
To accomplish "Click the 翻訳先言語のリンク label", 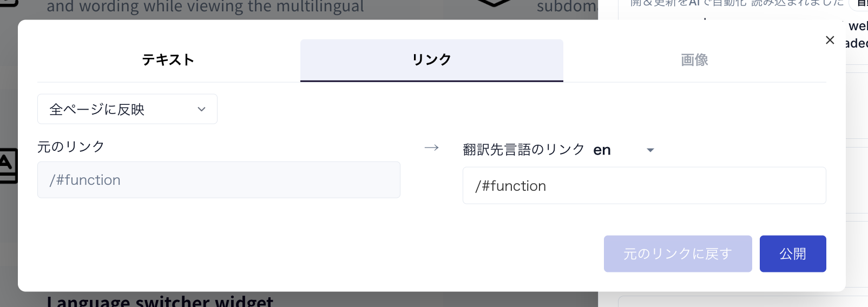I will pyautogui.click(x=524, y=150).
